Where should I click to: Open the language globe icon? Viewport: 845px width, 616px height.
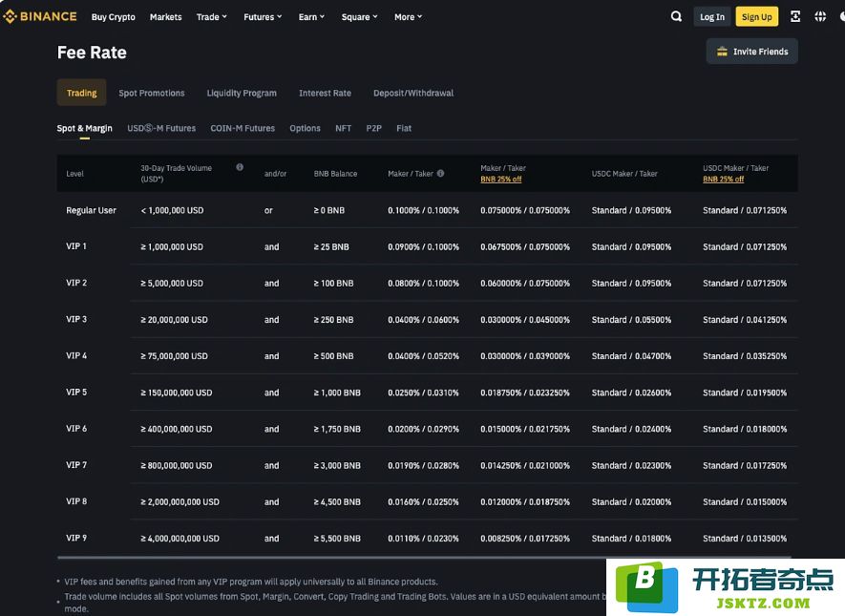[x=820, y=16]
